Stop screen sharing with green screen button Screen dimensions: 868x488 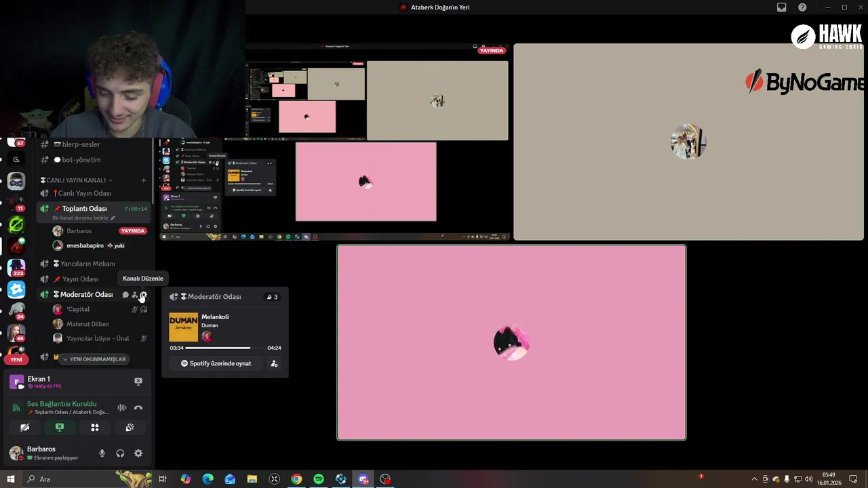(60, 427)
